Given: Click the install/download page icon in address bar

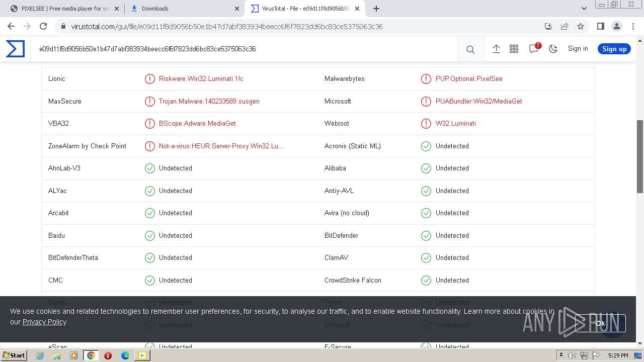Looking at the screenshot, I should (548, 26).
